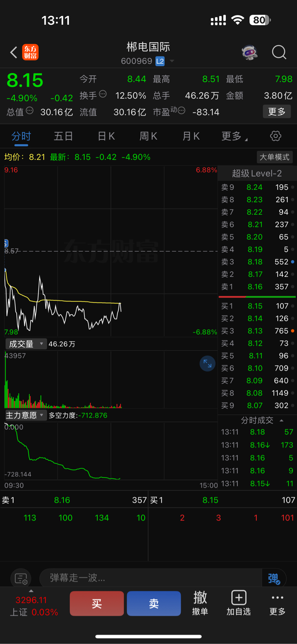Tap the battery indicator showing 80
Screen dimensions: 297x644
point(260,20)
